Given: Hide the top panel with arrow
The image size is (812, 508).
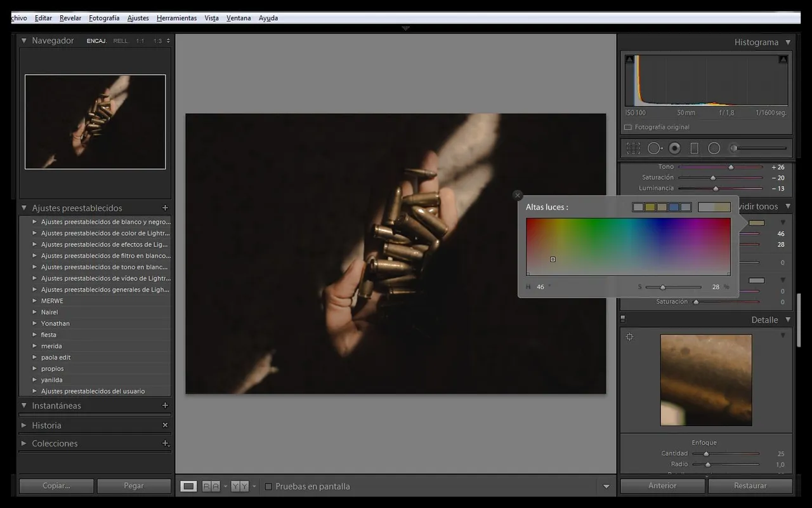Looking at the screenshot, I should (406, 28).
